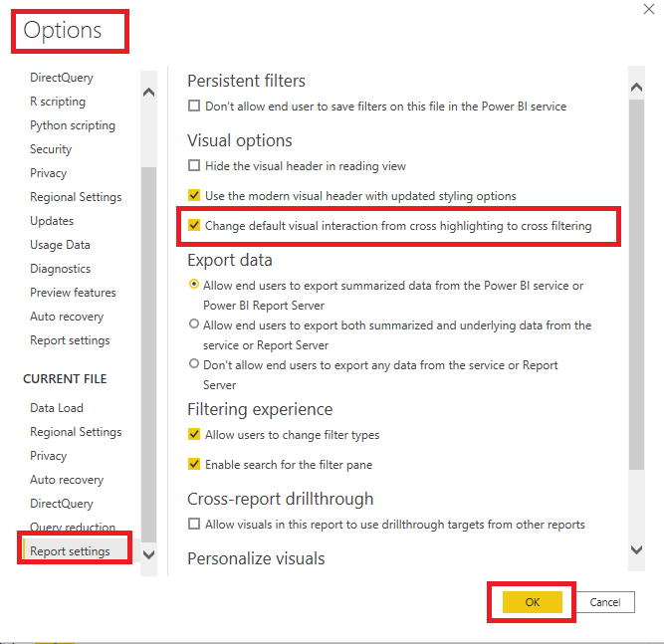Screen dimensions: 664x644
Task: Toggle Enable search for the filter pane
Action: click(194, 464)
